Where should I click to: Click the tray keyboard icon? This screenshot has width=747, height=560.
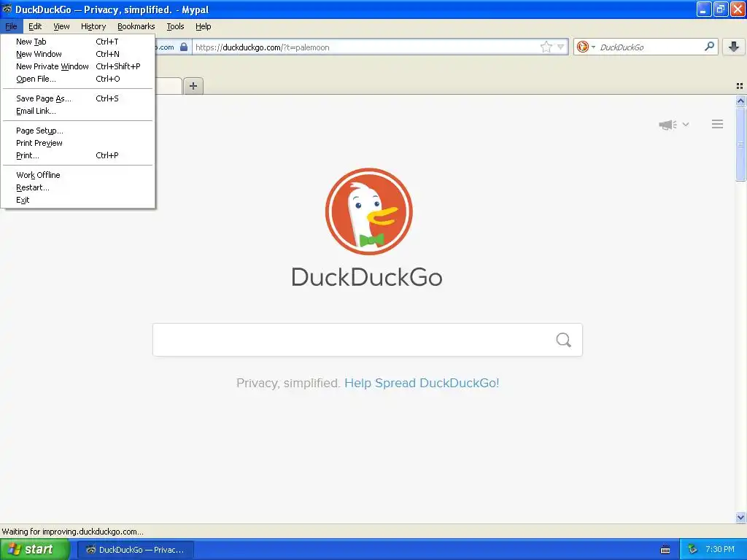click(x=665, y=550)
